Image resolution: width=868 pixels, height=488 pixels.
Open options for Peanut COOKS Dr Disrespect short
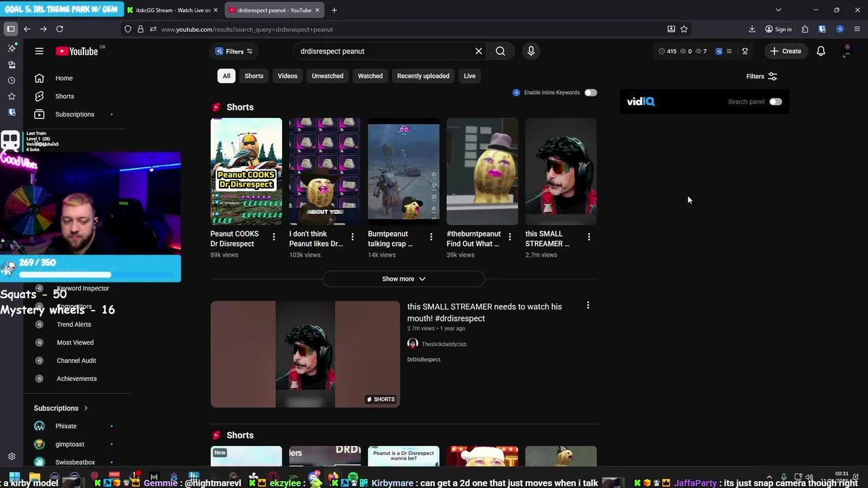coord(274,237)
